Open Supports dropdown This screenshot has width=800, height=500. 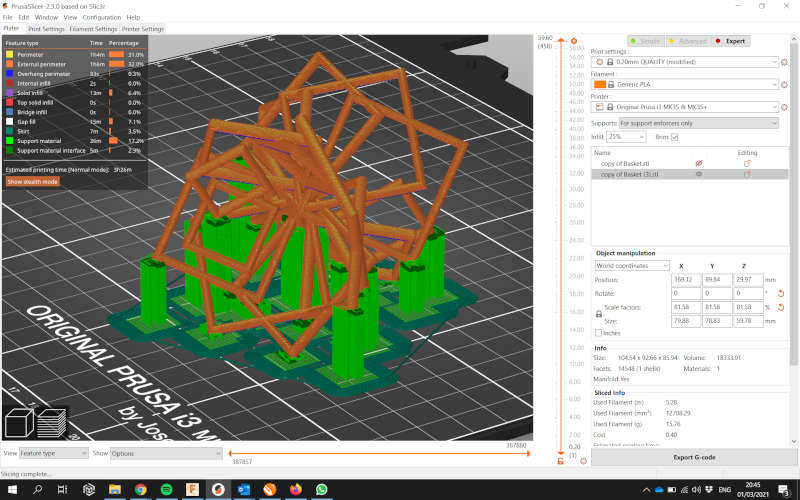698,123
